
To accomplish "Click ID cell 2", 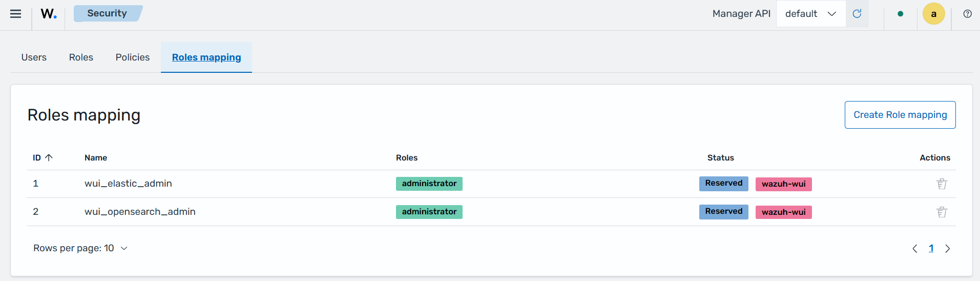I will pos(36,212).
